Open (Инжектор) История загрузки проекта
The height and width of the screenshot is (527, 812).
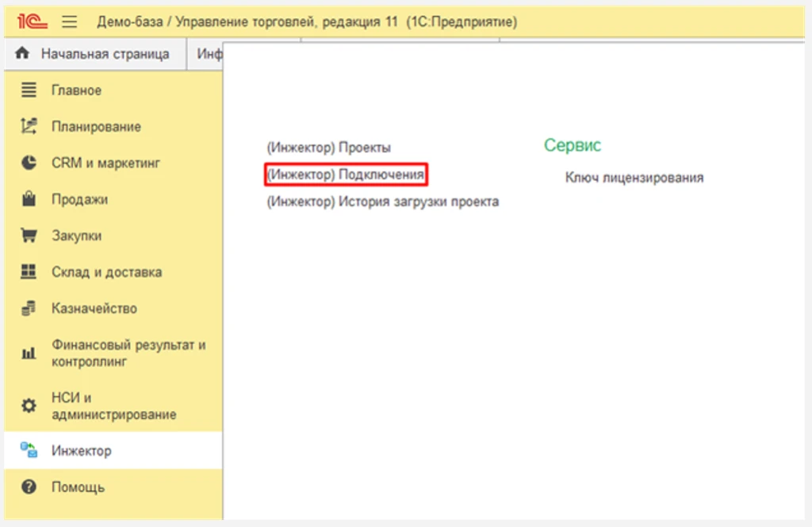[x=382, y=202]
